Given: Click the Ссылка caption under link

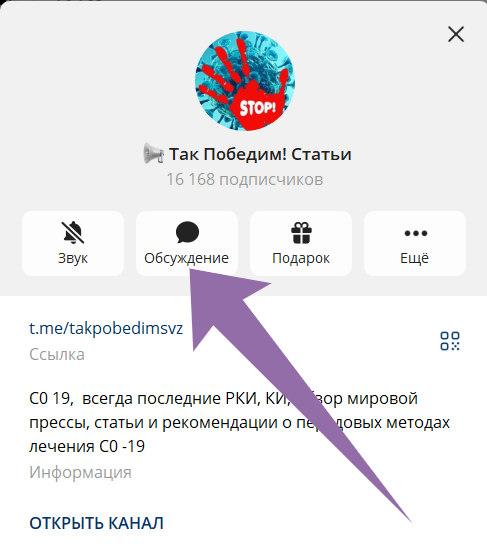Looking at the screenshot, I should [57, 354].
